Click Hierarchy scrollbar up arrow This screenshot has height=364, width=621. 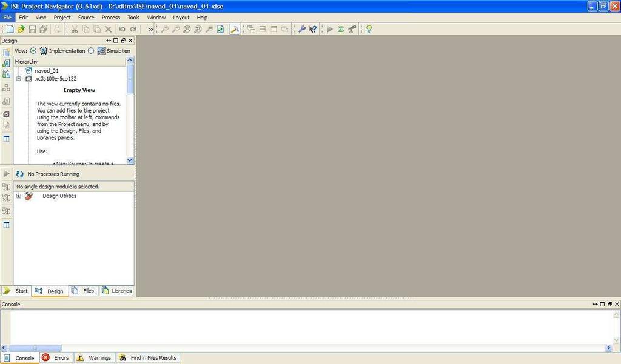[130, 60]
